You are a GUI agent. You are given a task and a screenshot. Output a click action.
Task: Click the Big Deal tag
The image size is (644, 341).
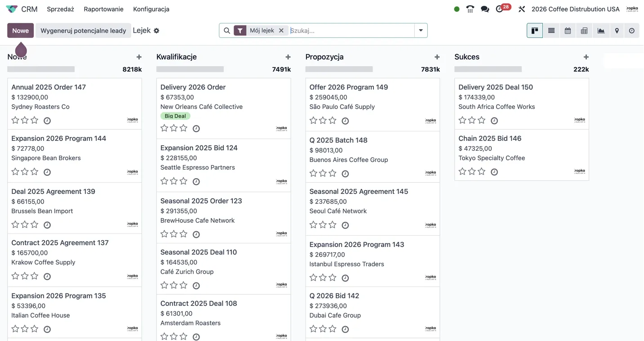tap(175, 116)
